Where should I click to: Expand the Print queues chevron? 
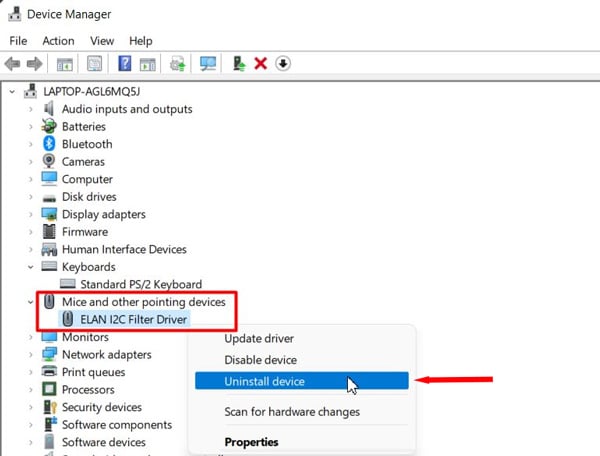click(31, 372)
